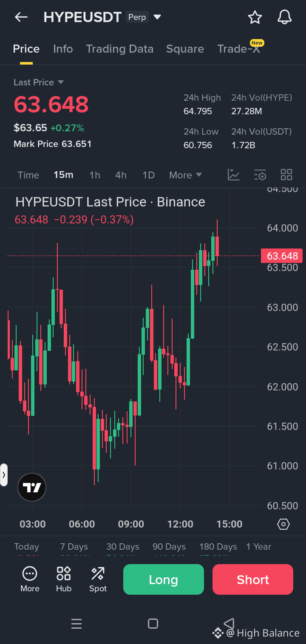
Task: Open the Trade-X tab
Action: point(238,49)
